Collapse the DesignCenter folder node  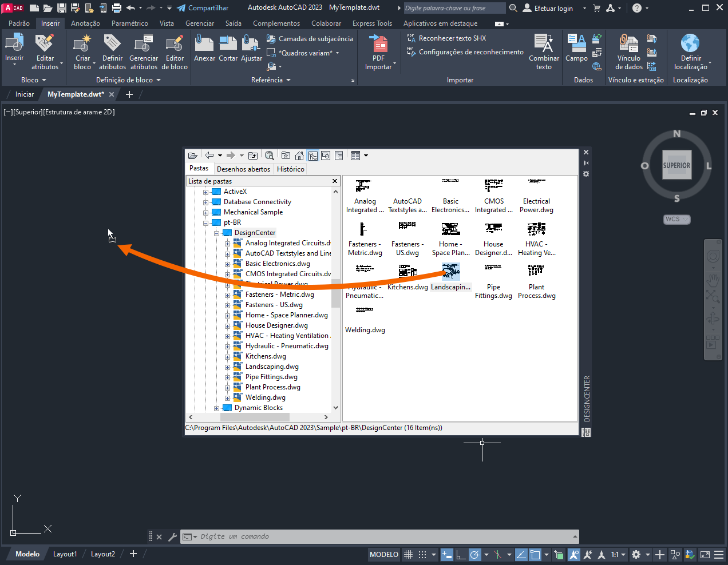pos(217,233)
